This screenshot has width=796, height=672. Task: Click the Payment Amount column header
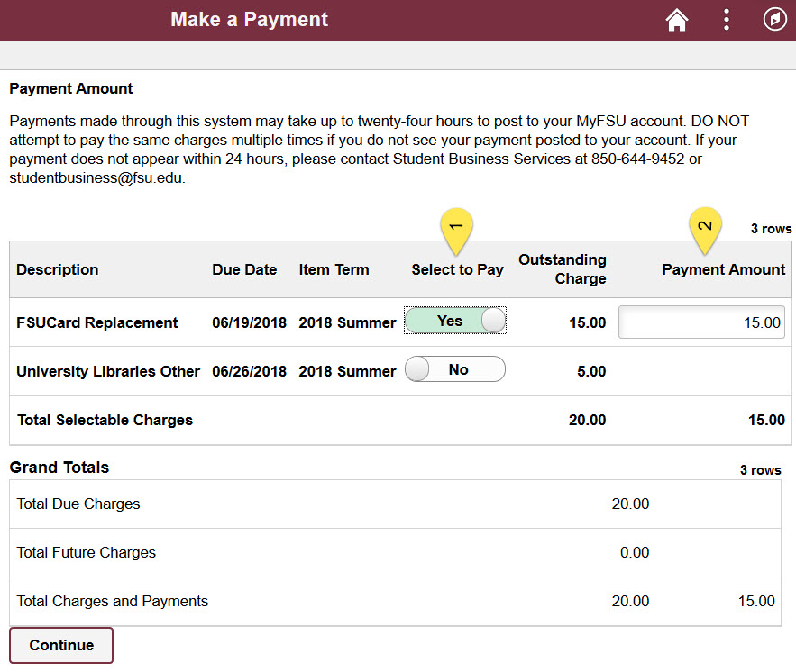pyautogui.click(x=723, y=269)
